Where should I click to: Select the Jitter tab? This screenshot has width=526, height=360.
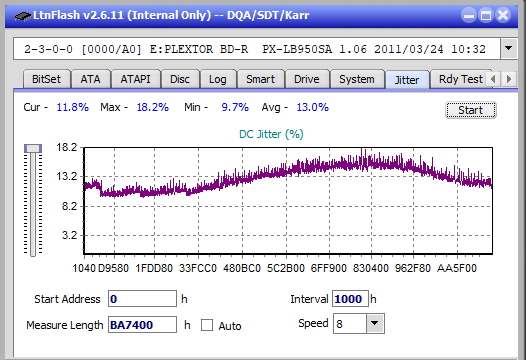[407, 80]
